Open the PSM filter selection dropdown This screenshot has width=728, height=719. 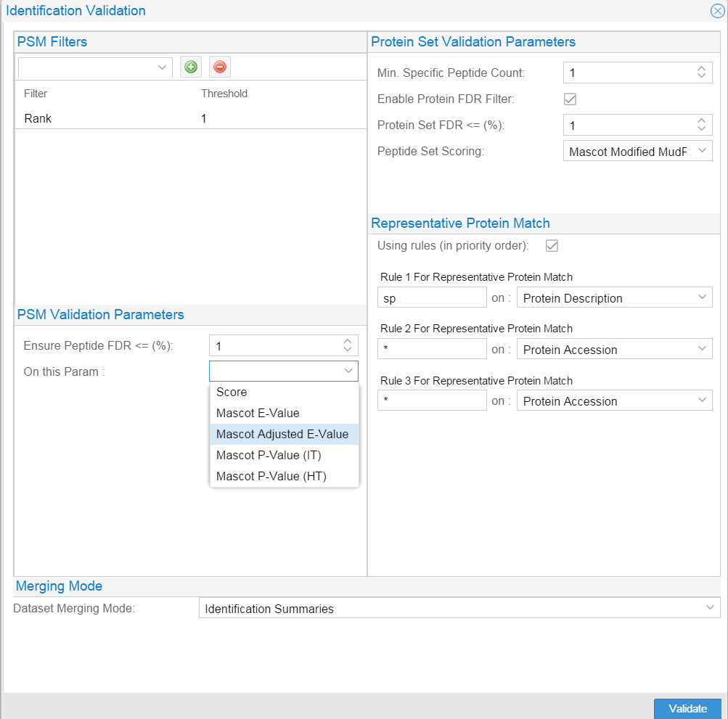coord(95,67)
